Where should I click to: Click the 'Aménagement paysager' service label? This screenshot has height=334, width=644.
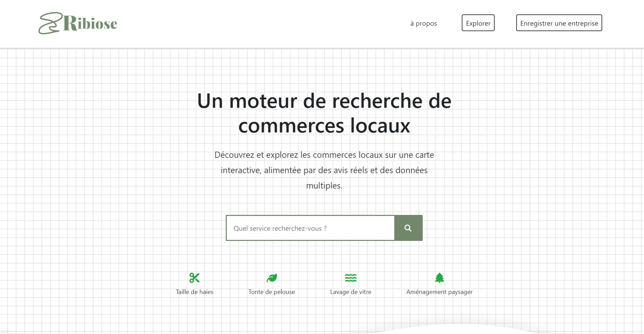[439, 292]
